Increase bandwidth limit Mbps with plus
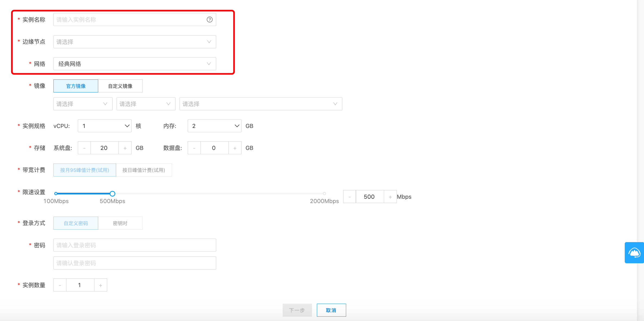 390,197
